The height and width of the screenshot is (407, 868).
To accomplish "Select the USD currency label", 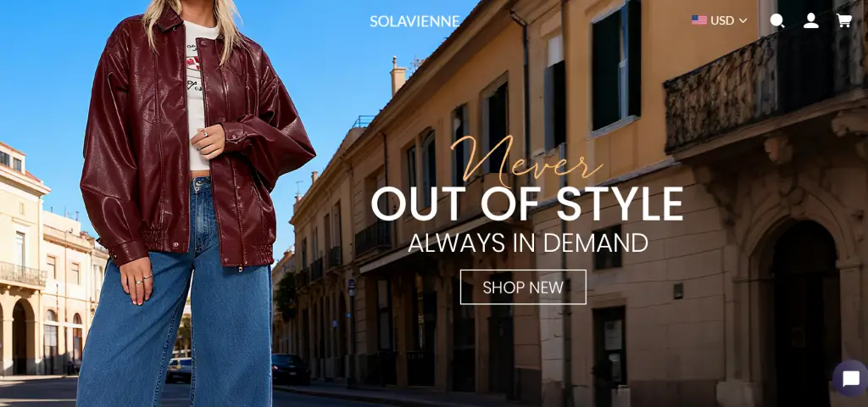I will (x=722, y=20).
